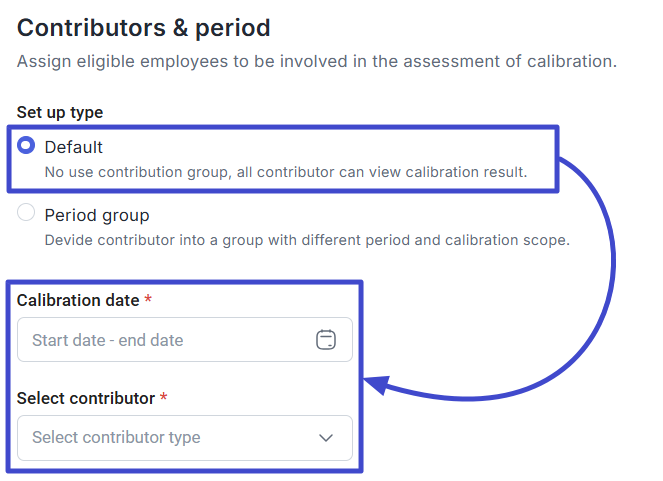The width and height of the screenshot is (663, 481).
Task: Click the red asterisk beside Select contributor
Action: [164, 398]
